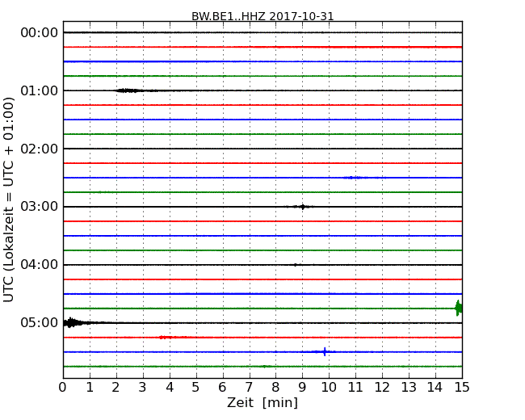525x420 pixels.
Task: Click x-axis tick label 12
Action: [x=382, y=388]
